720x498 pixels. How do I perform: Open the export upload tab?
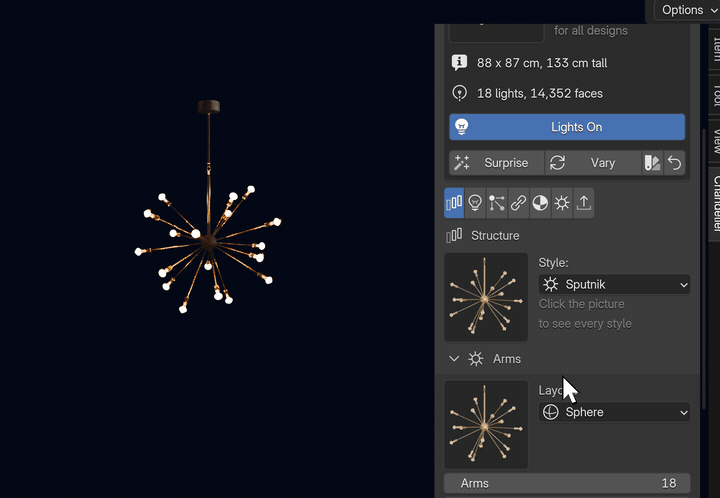[584, 202]
